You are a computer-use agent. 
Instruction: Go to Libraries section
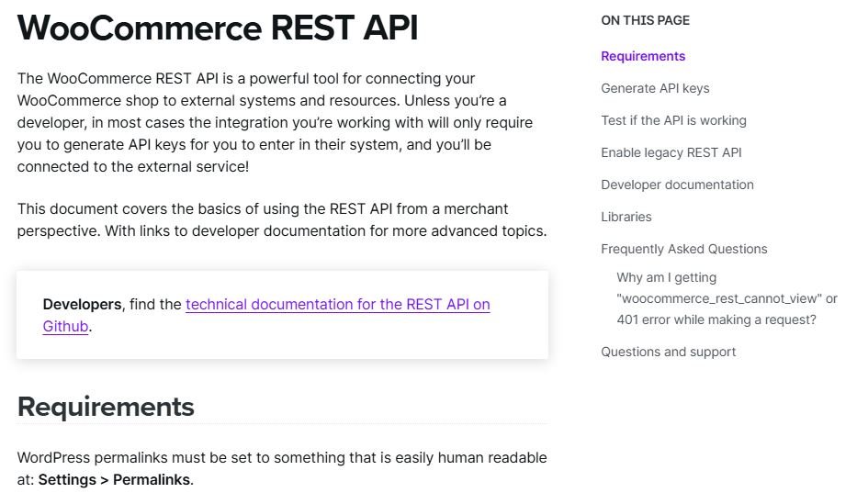tap(626, 217)
